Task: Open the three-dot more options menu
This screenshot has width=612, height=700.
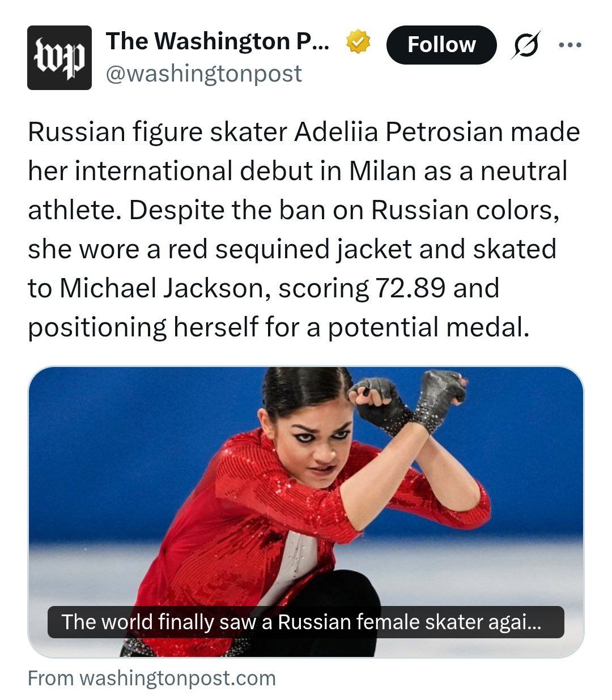Action: [569, 45]
